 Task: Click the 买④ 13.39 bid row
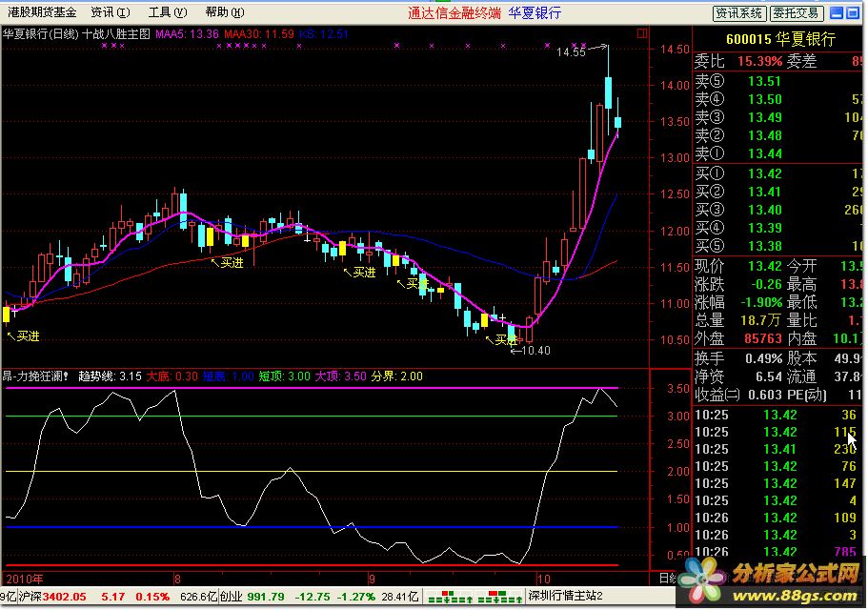pyautogui.click(x=777, y=228)
